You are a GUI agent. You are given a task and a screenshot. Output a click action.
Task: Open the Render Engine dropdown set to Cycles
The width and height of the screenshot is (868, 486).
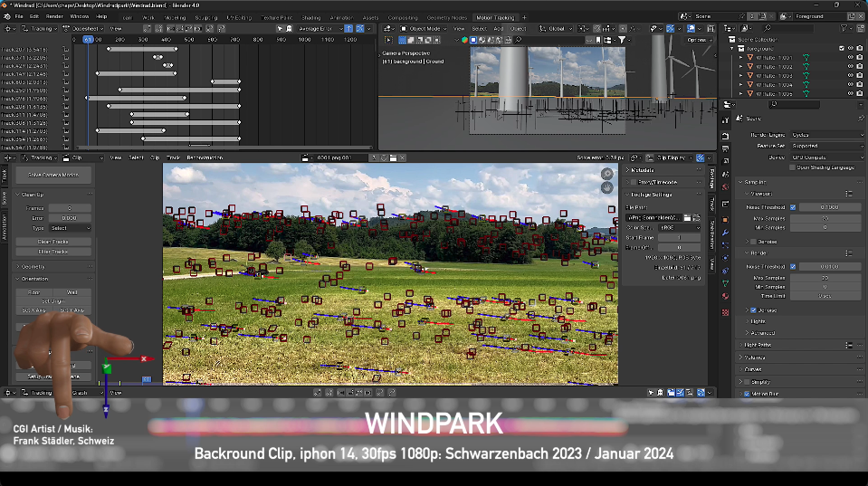pyautogui.click(x=825, y=135)
